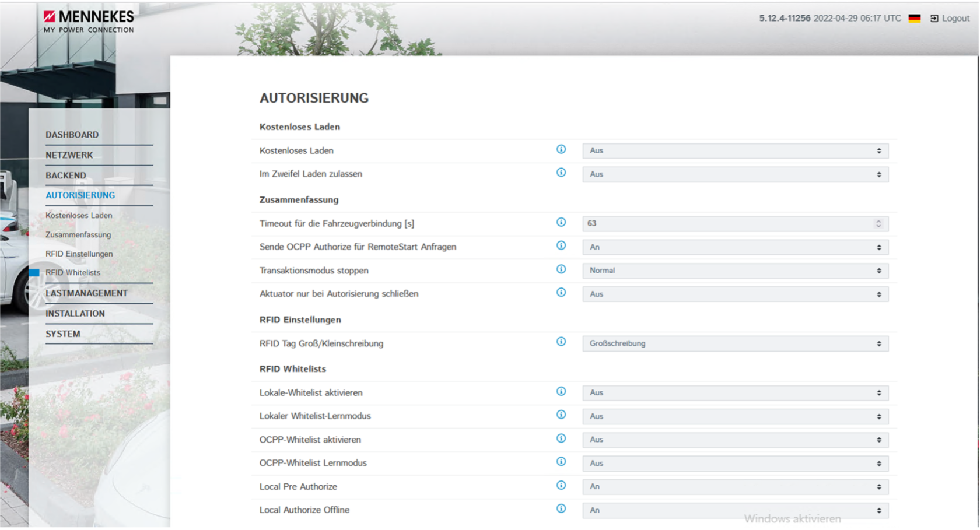
Task: Change Aktuator nur bei Autorisierung schließen setting
Action: coord(735,294)
